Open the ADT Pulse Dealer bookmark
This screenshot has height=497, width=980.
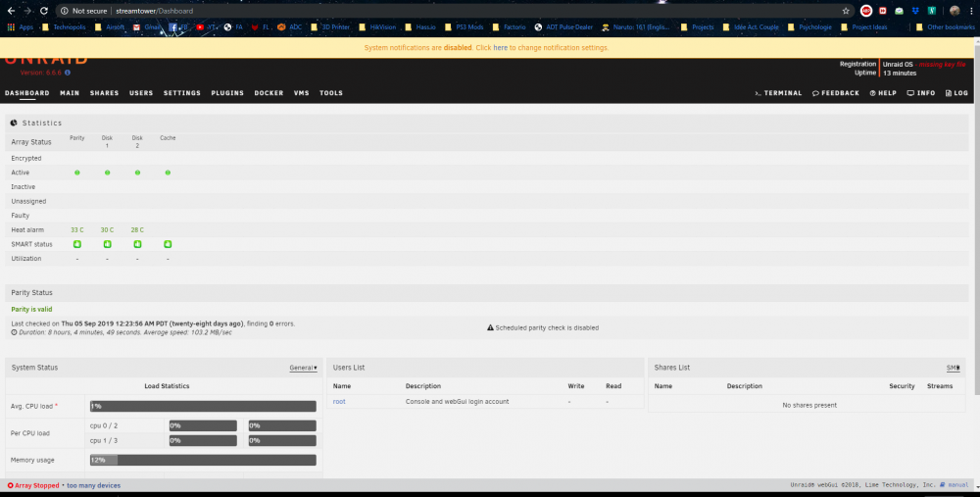[563, 27]
